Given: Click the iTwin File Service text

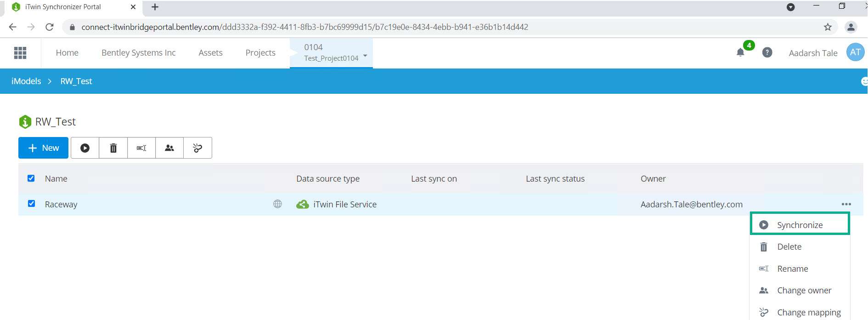Looking at the screenshot, I should pos(345,205).
